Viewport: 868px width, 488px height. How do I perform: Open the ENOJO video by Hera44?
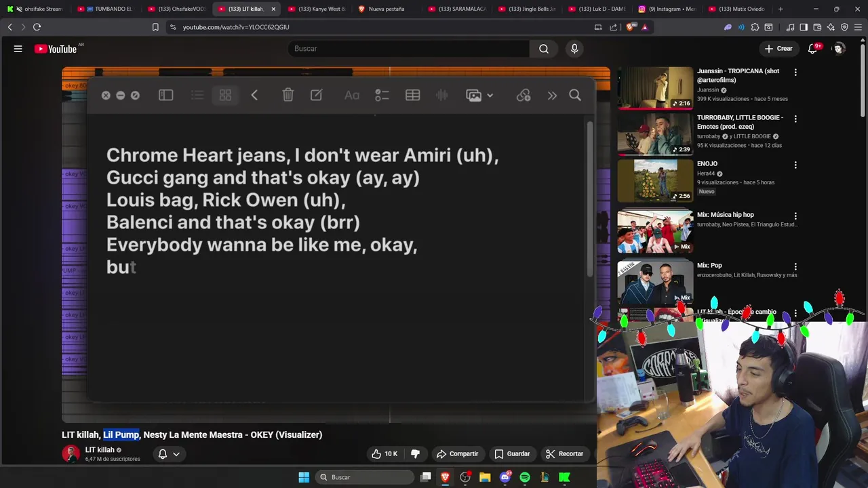655,180
